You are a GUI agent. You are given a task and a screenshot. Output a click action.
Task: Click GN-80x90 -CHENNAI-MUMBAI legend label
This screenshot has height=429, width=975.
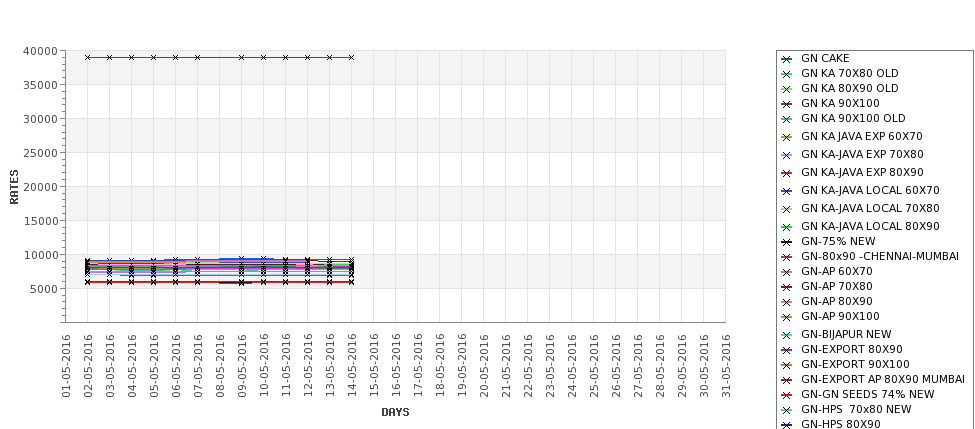pyautogui.click(x=880, y=256)
